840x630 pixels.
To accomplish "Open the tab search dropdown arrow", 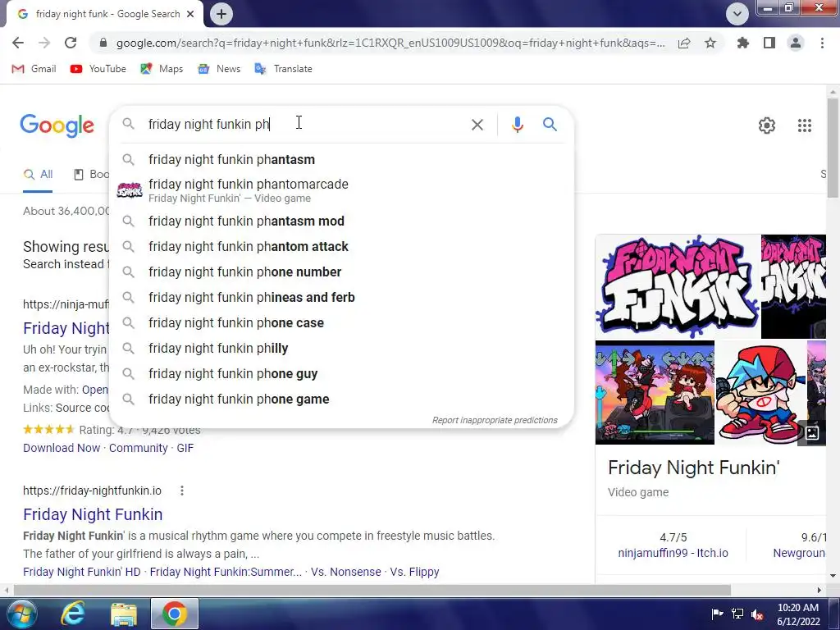I will [737, 14].
